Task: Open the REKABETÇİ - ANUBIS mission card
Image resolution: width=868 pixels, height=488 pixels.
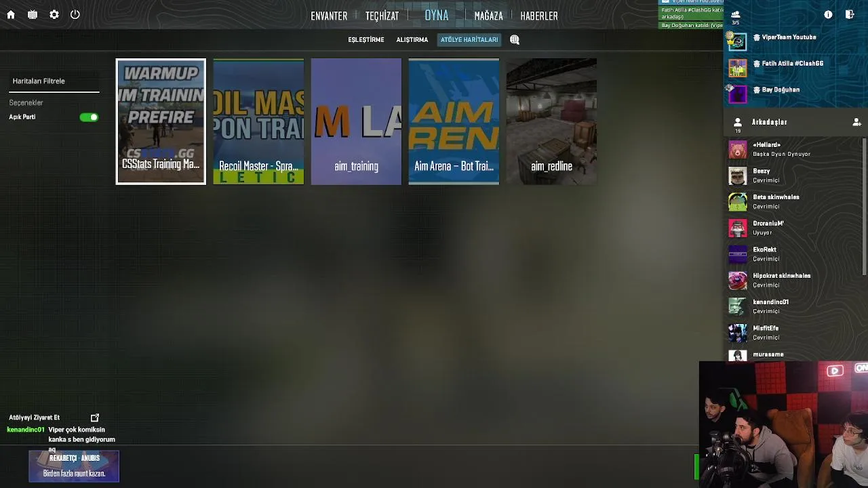Action: point(74,466)
